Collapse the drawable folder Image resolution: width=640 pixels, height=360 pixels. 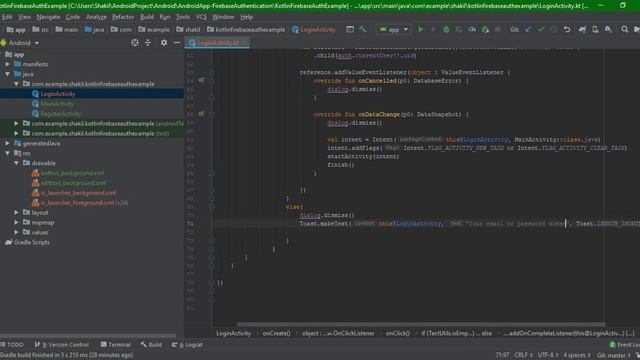click(x=16, y=163)
